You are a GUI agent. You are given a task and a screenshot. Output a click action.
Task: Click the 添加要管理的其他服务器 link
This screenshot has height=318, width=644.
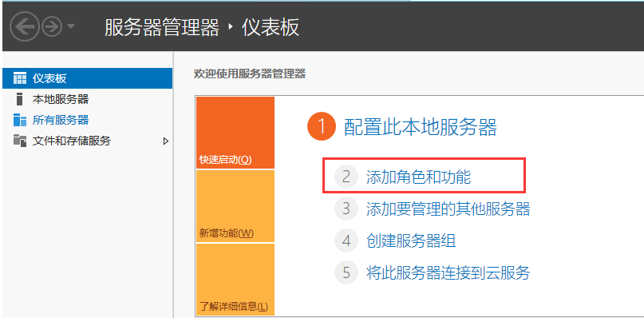[x=448, y=209]
